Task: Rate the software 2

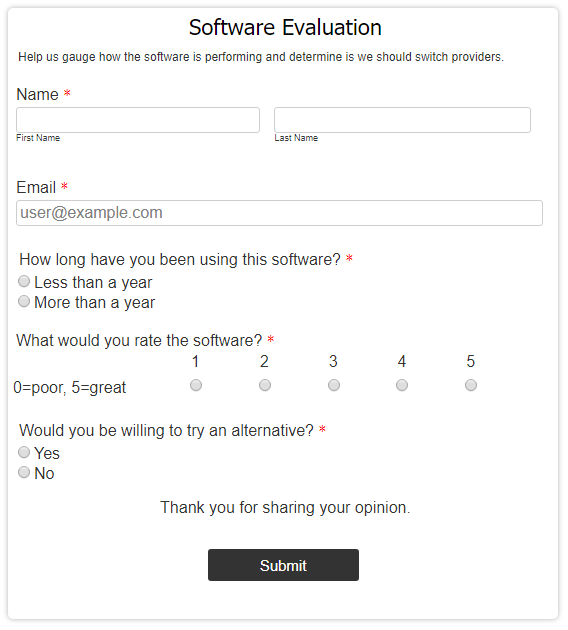Action: pos(265,385)
